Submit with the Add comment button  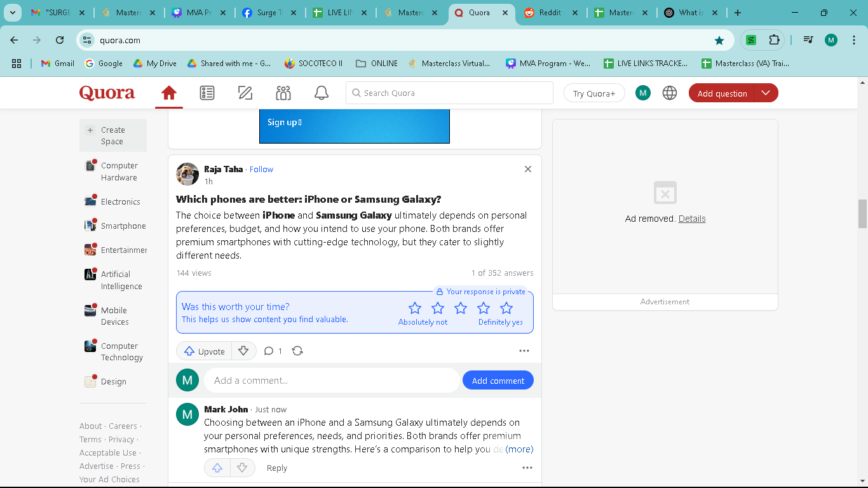point(498,381)
